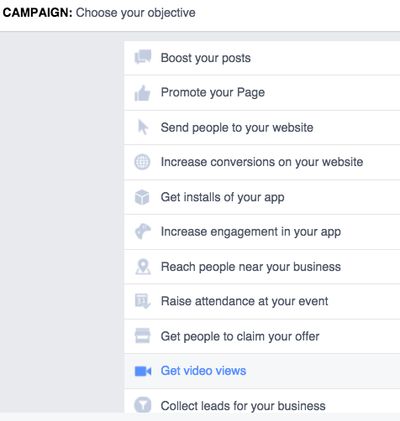The width and height of the screenshot is (400, 421).
Task: Choose Promote your Page objective
Action: (x=262, y=93)
